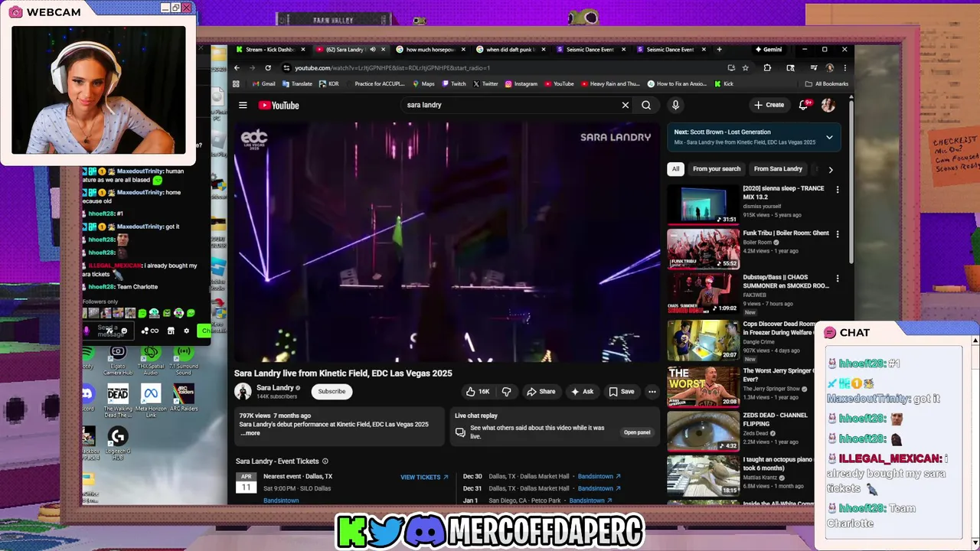Open the Chrome apps grid shortcut
This screenshot has width=980, height=551.
[x=237, y=83]
